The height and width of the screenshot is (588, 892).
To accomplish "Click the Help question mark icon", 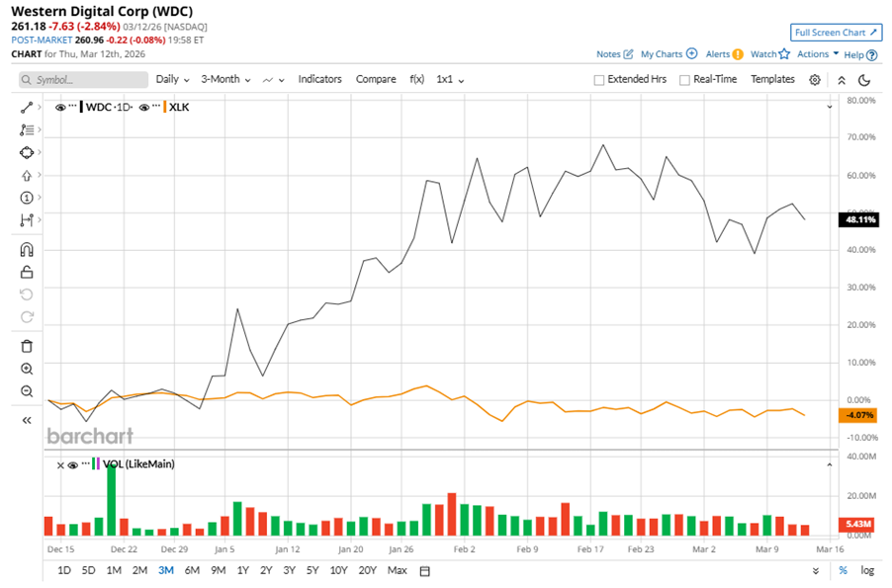I will [871, 55].
